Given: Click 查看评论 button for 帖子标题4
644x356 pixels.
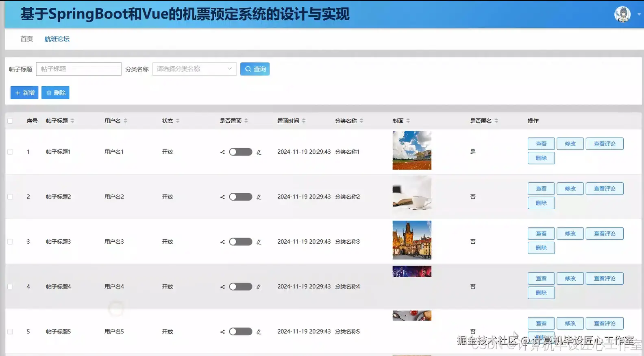Looking at the screenshot, I should 605,279.
